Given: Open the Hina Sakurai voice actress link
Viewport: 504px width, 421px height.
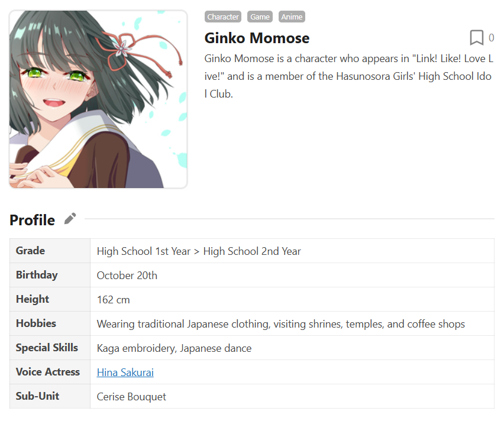Looking at the screenshot, I should click(125, 373).
